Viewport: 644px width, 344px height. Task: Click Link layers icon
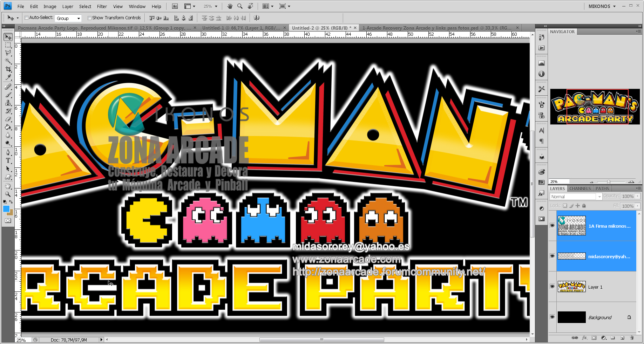coord(575,338)
